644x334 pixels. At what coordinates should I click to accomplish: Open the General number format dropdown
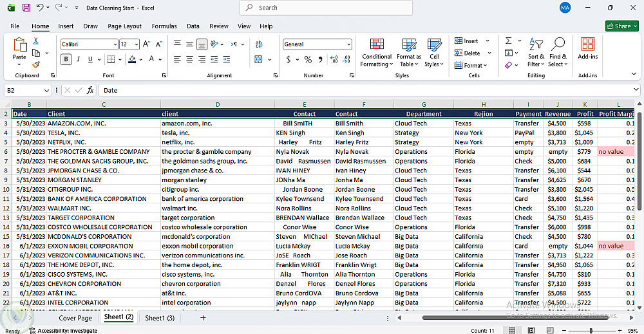[348, 44]
